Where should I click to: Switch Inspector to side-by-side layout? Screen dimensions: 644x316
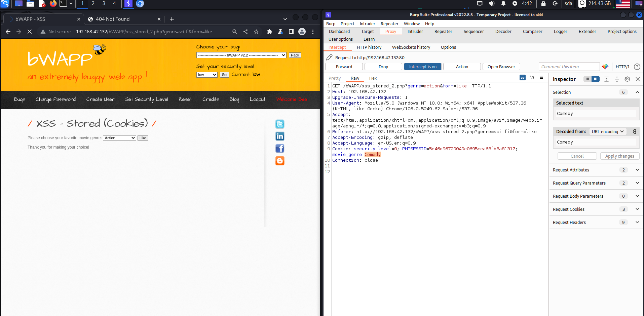coord(596,79)
